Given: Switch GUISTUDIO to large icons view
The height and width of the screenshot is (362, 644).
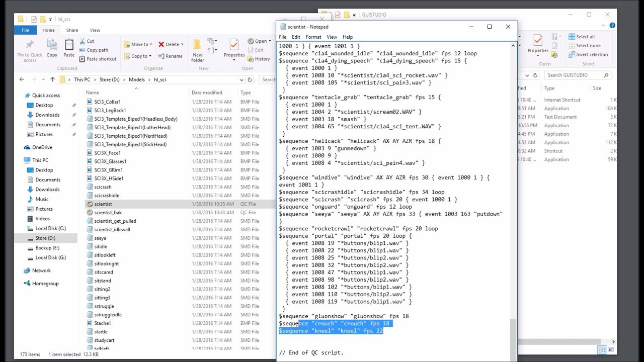Looking at the screenshot, I should 610,349.
